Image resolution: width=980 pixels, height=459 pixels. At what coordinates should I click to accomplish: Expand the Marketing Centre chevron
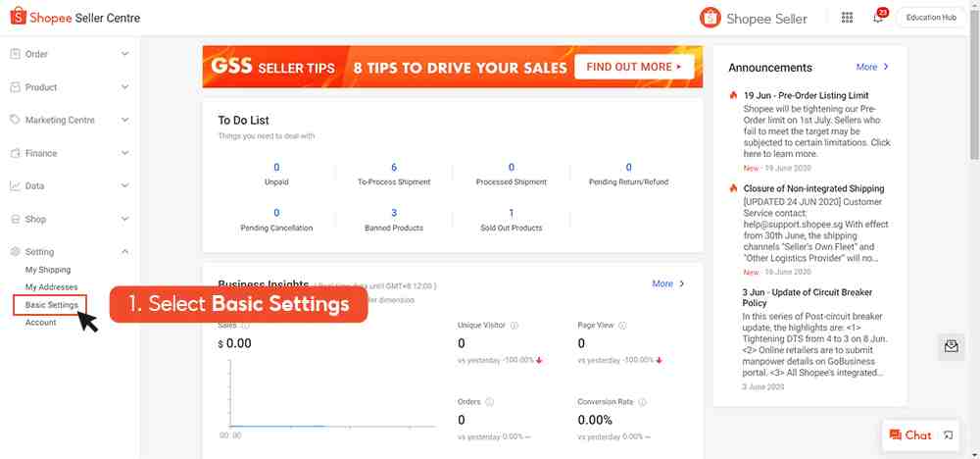point(125,120)
